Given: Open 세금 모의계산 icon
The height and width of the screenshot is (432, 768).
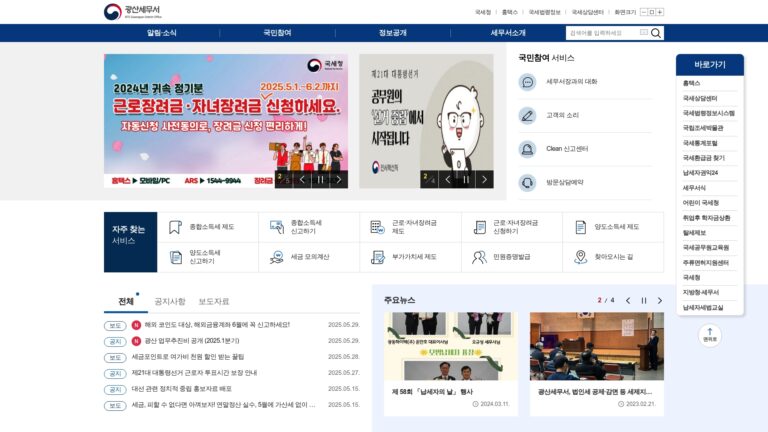Looking at the screenshot, I should pyautogui.click(x=277, y=257).
